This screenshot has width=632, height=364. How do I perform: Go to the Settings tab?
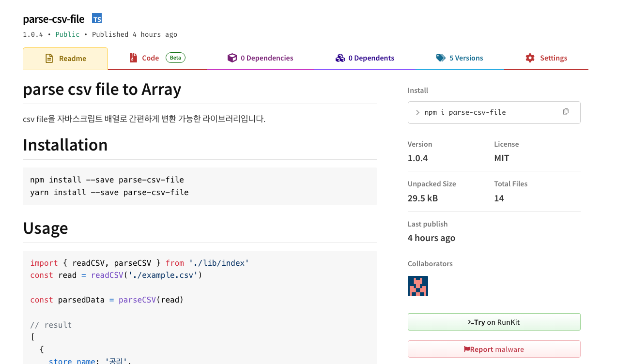(x=546, y=58)
